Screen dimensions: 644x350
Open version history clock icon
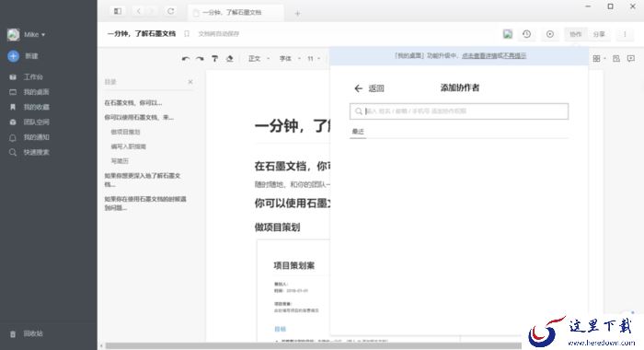pyautogui.click(x=526, y=34)
